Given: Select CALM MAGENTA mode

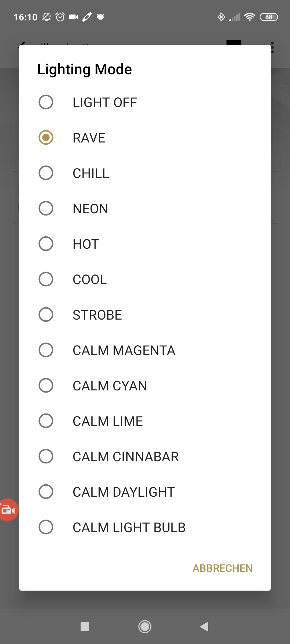Looking at the screenshot, I should point(145,350).
